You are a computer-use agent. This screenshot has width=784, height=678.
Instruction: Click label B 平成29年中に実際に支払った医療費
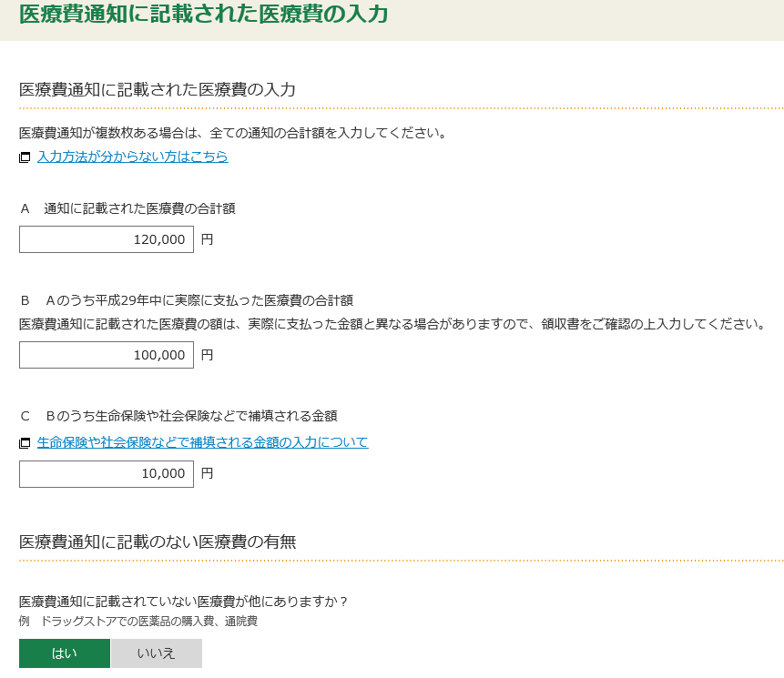(x=187, y=300)
